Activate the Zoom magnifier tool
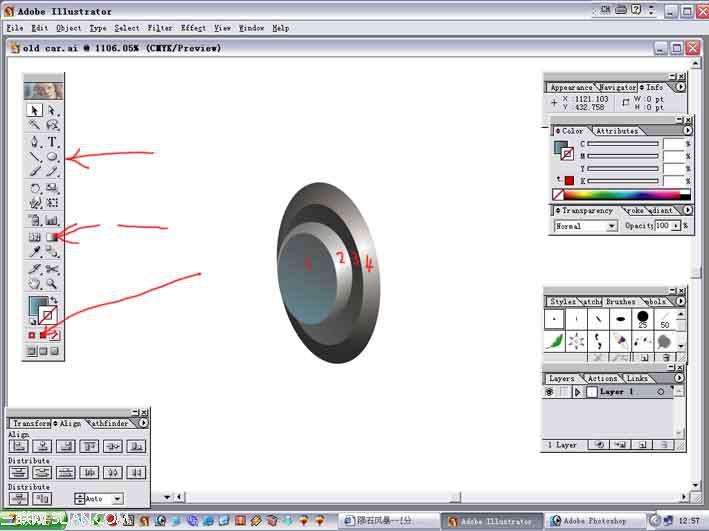The width and height of the screenshot is (709, 531). tap(52, 284)
